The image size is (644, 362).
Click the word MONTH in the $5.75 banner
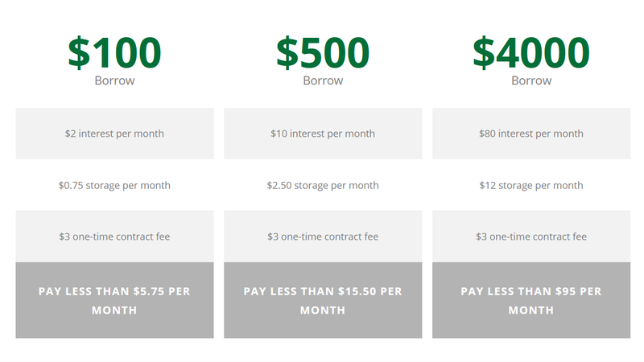coord(114,311)
